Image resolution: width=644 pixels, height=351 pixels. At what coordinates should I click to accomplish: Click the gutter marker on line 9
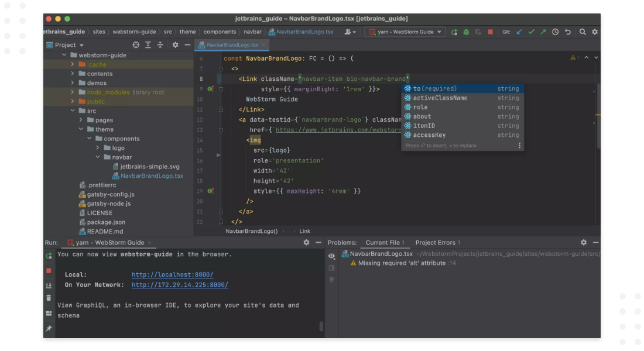pyautogui.click(x=210, y=89)
